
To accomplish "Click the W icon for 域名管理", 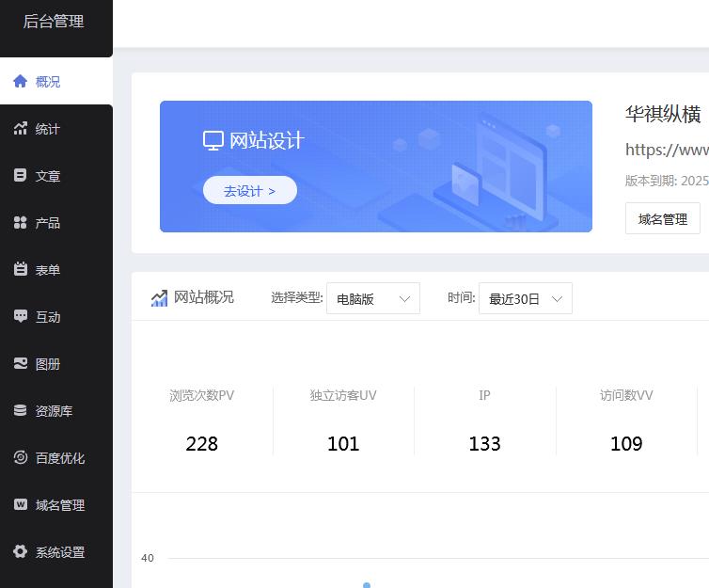I will 21,504.
